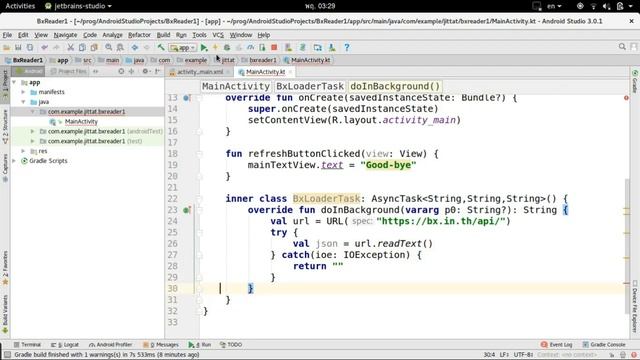Stop the running app with red square
The height and width of the screenshot is (360, 640).
[x=274, y=48]
